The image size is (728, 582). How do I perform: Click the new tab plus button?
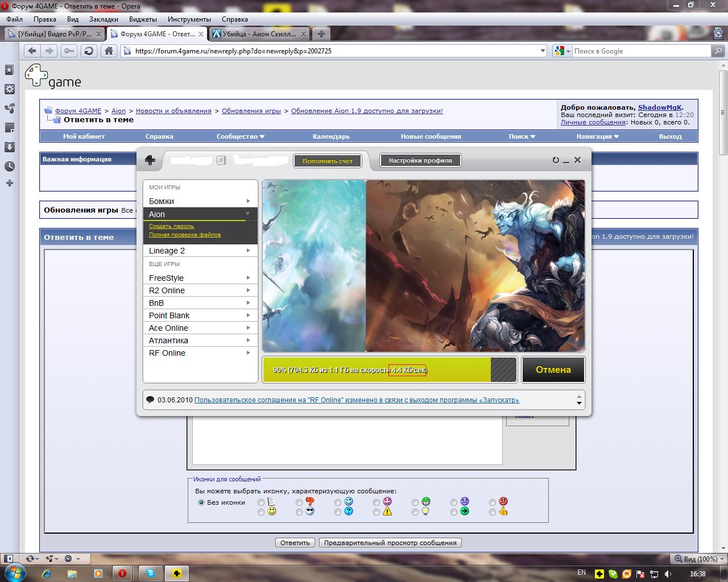(x=321, y=34)
